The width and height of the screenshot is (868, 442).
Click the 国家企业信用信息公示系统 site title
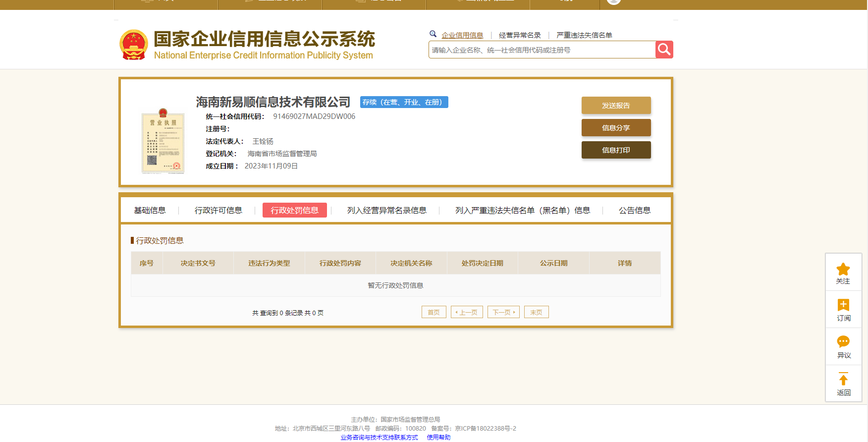point(264,39)
